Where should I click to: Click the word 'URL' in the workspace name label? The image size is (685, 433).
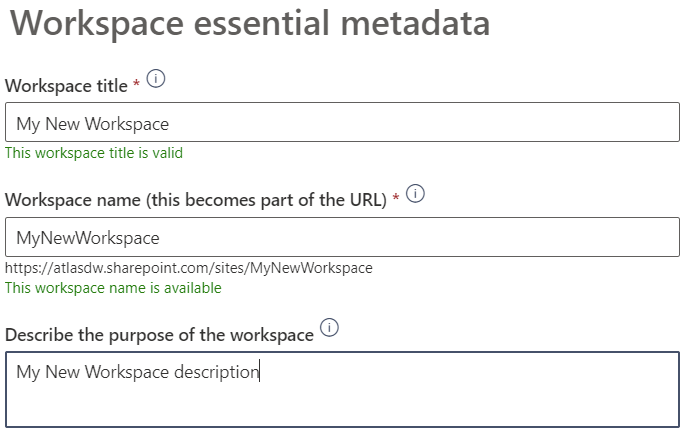(366, 200)
